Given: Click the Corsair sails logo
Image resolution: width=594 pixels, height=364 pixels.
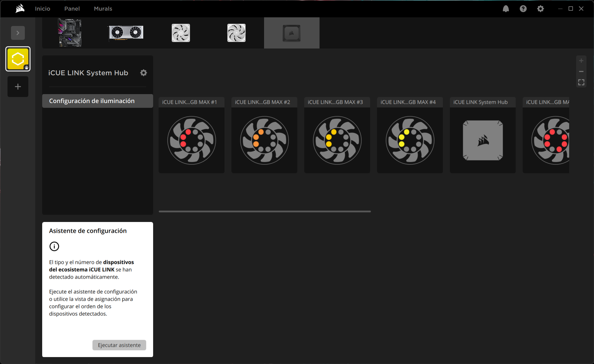Looking at the screenshot, I should tap(20, 9).
